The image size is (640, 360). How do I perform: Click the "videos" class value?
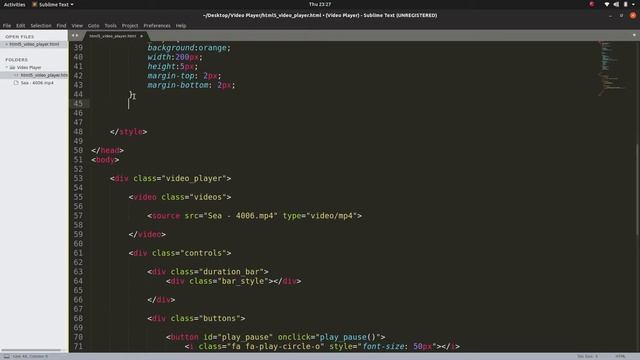tap(208, 197)
